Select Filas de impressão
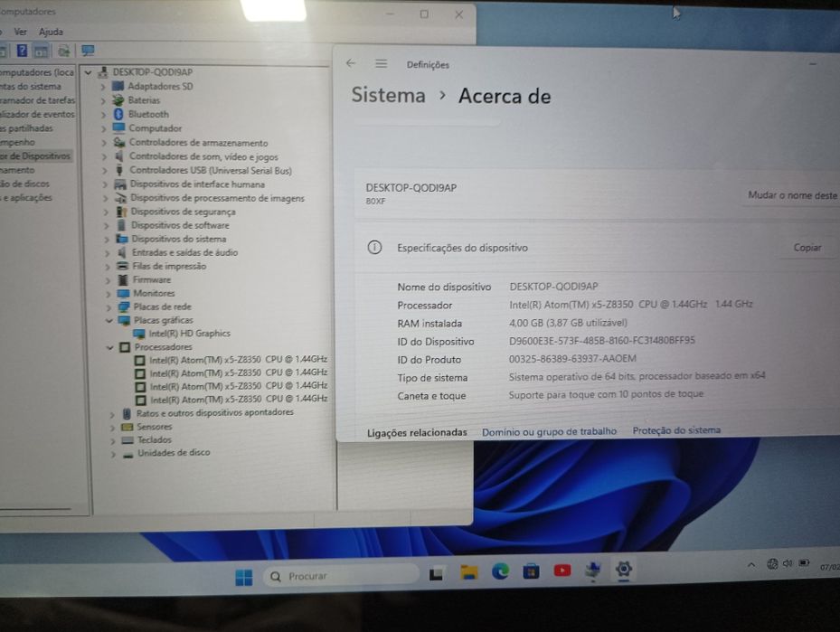This screenshot has width=840, height=632. (169, 266)
